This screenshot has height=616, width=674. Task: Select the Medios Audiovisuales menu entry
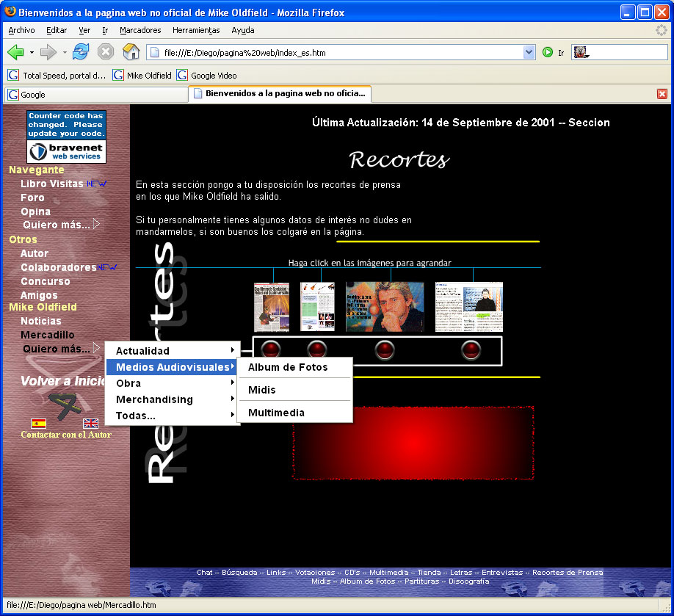point(173,367)
